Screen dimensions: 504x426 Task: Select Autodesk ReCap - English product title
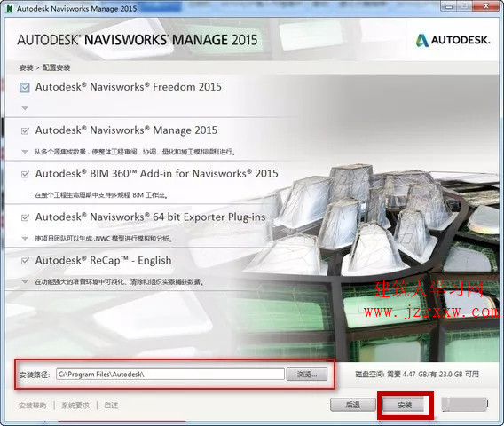pos(103,261)
